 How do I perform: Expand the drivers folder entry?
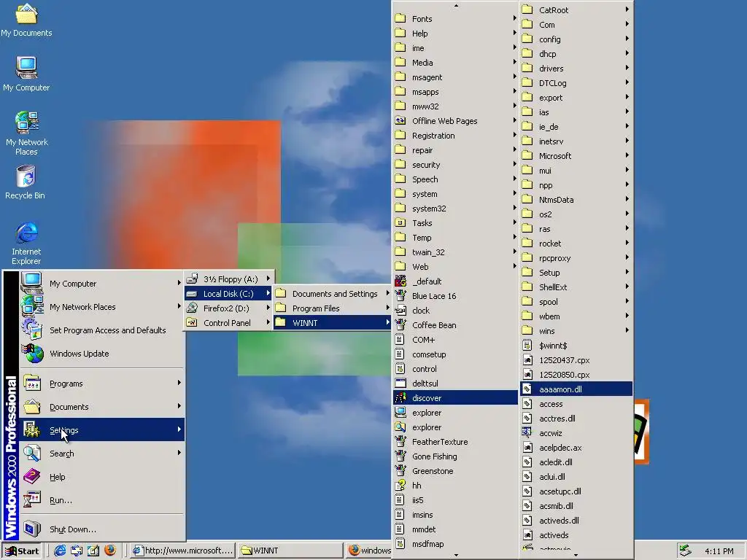point(576,69)
